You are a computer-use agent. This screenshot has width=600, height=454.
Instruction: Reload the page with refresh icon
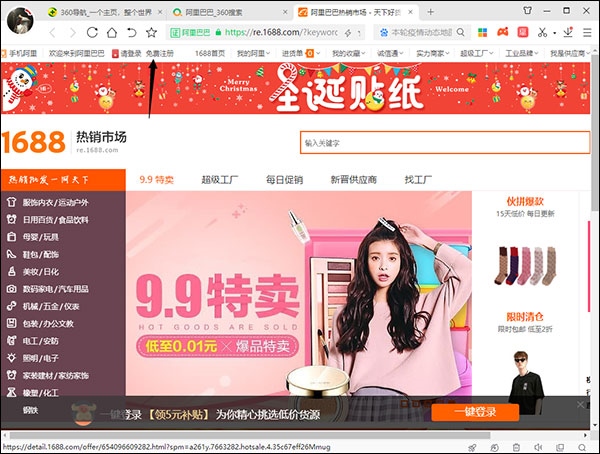pos(92,33)
